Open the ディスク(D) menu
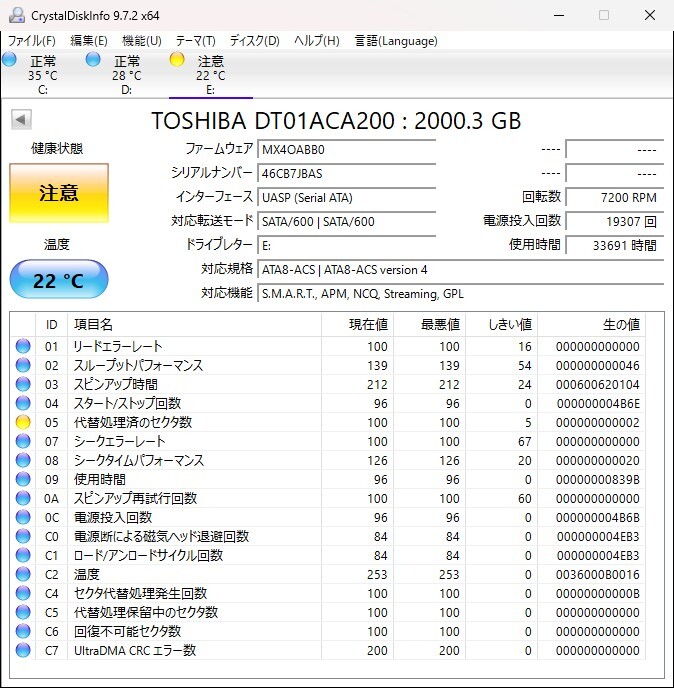This screenshot has width=674, height=688. 255,41
